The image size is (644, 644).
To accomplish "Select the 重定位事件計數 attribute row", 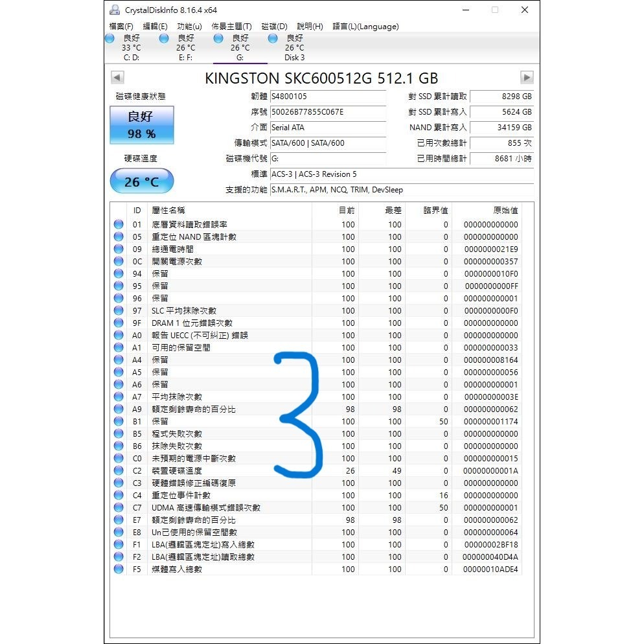I will point(316,496).
